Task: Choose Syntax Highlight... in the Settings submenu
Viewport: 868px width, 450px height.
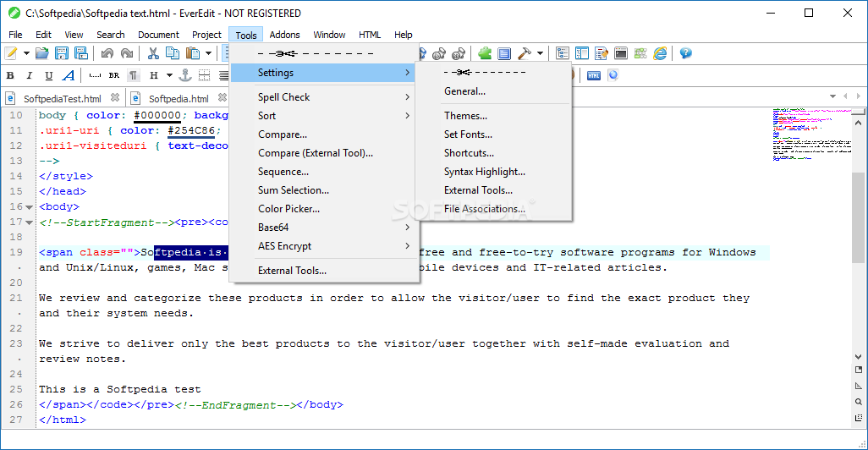Action: coord(494,172)
